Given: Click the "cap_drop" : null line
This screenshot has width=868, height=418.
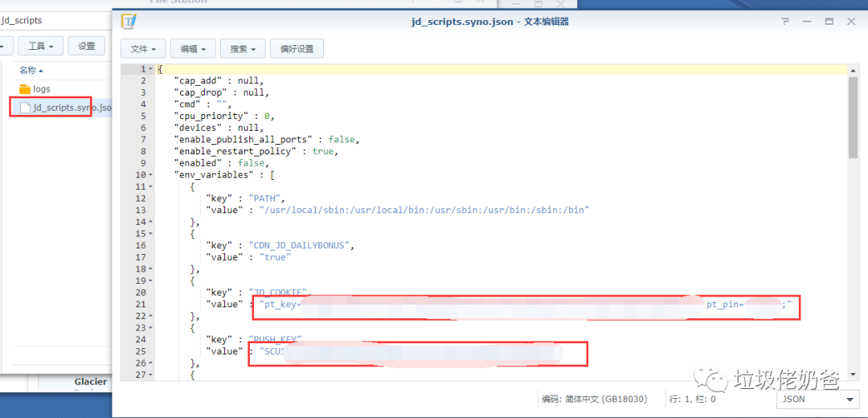Looking at the screenshot, I should point(222,92).
